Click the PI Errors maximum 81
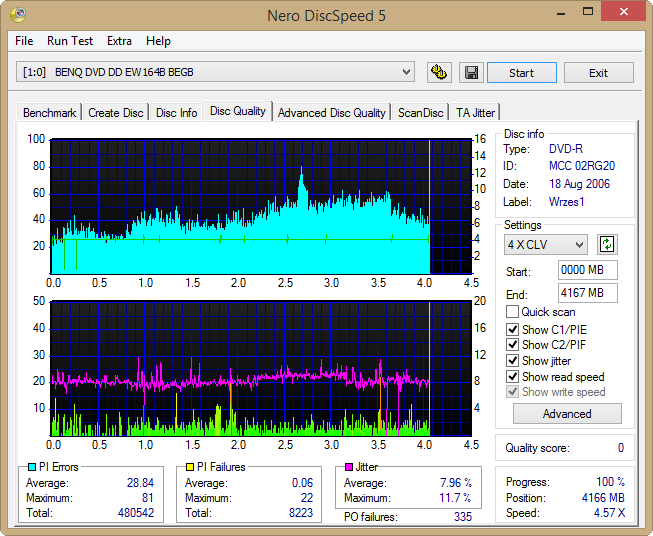The height and width of the screenshot is (536, 653). pyautogui.click(x=148, y=498)
